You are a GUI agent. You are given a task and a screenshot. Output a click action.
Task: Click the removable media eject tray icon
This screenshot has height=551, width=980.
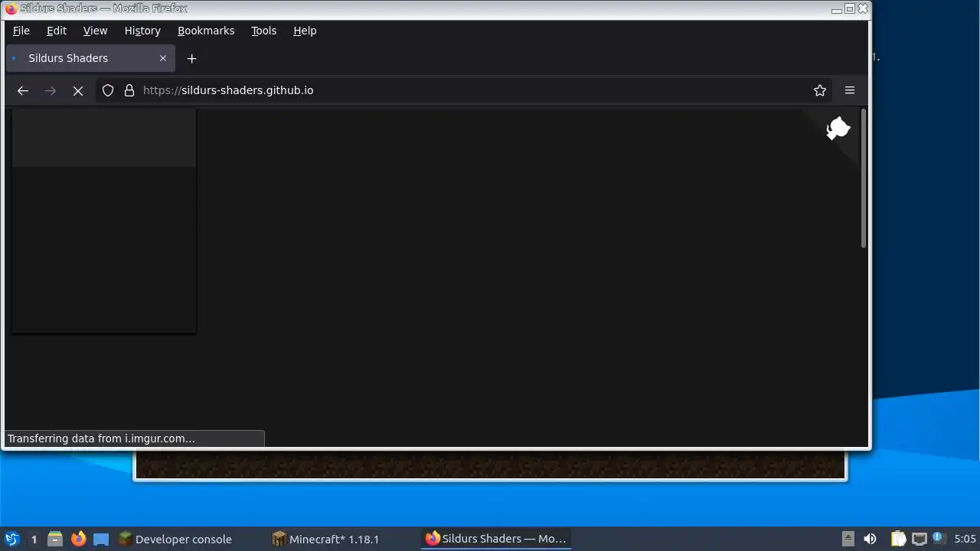(x=848, y=540)
